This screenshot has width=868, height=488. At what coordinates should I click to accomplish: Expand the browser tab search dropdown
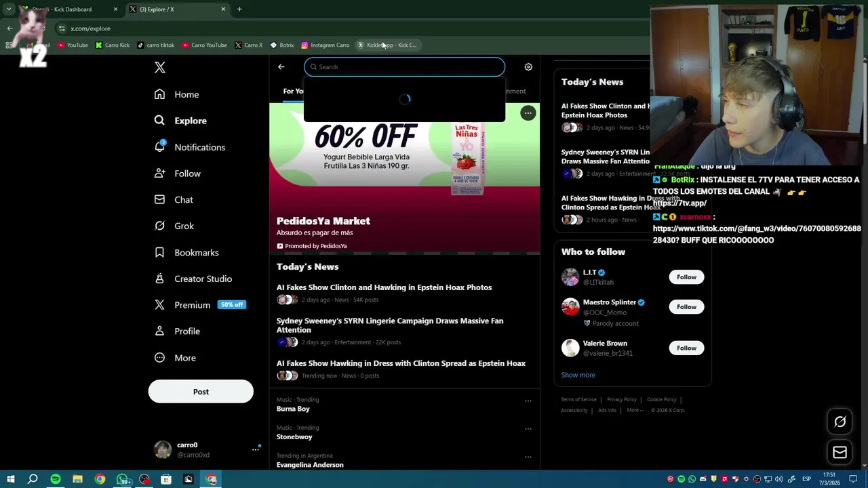pos(9,9)
